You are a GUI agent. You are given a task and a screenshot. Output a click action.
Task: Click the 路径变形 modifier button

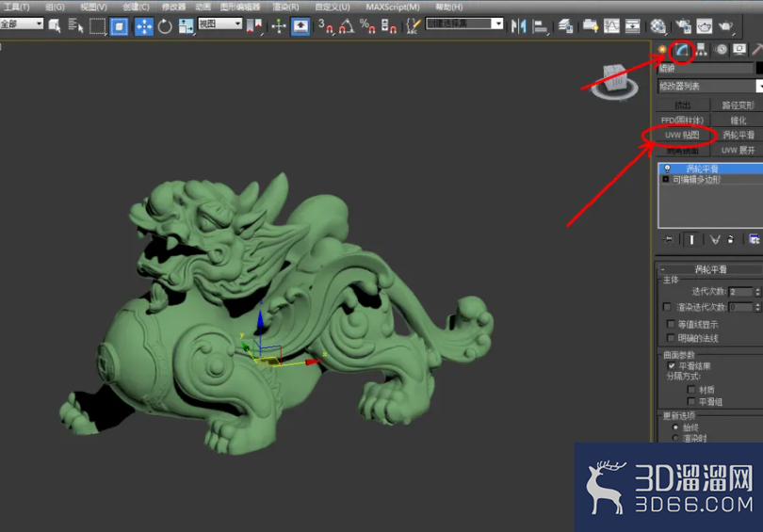tap(738, 105)
